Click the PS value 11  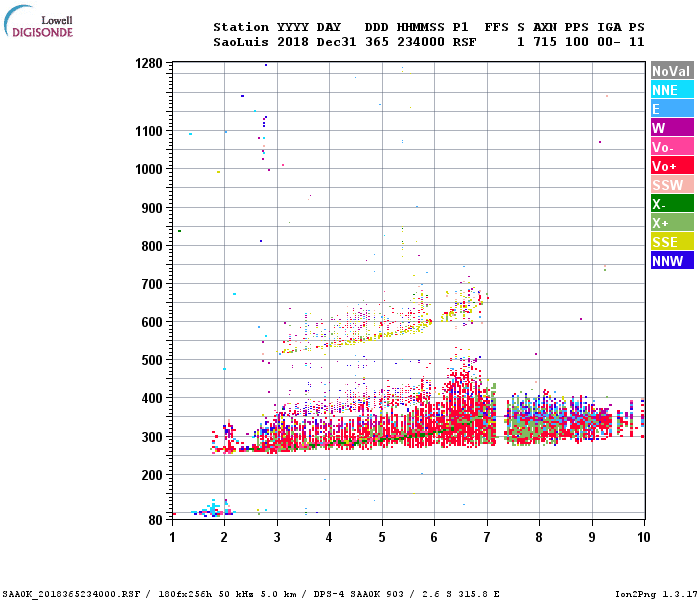[637, 42]
